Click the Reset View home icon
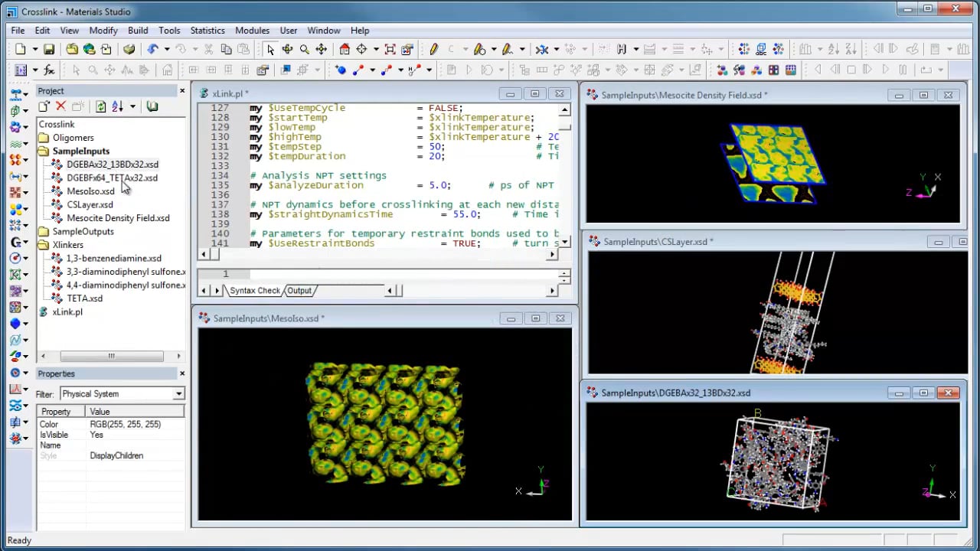Screen dimensions: 980x551 click(345, 49)
